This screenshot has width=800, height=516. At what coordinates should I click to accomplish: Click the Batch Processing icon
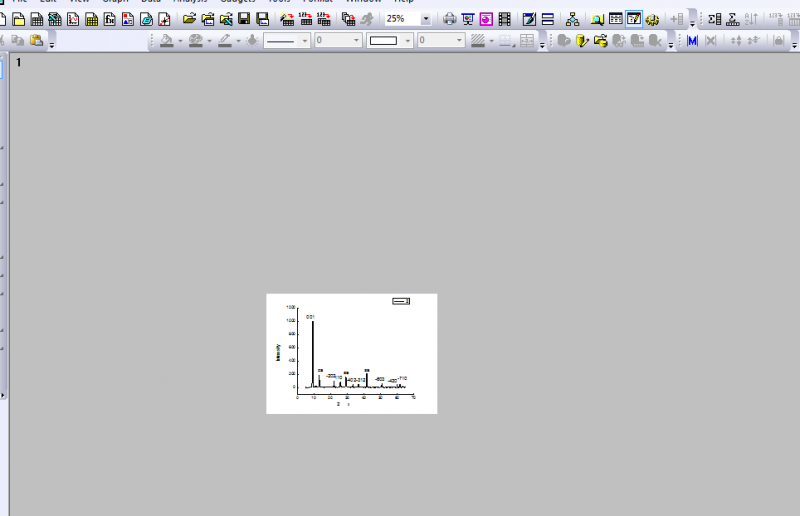348,19
